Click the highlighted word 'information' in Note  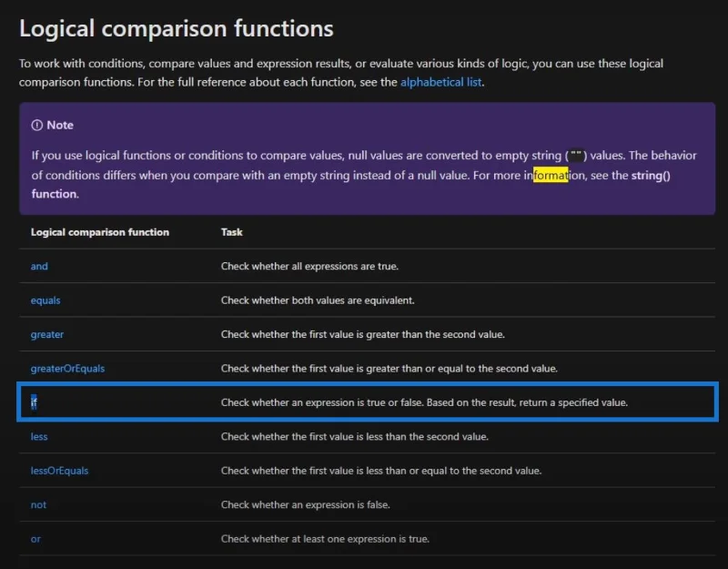coord(555,176)
